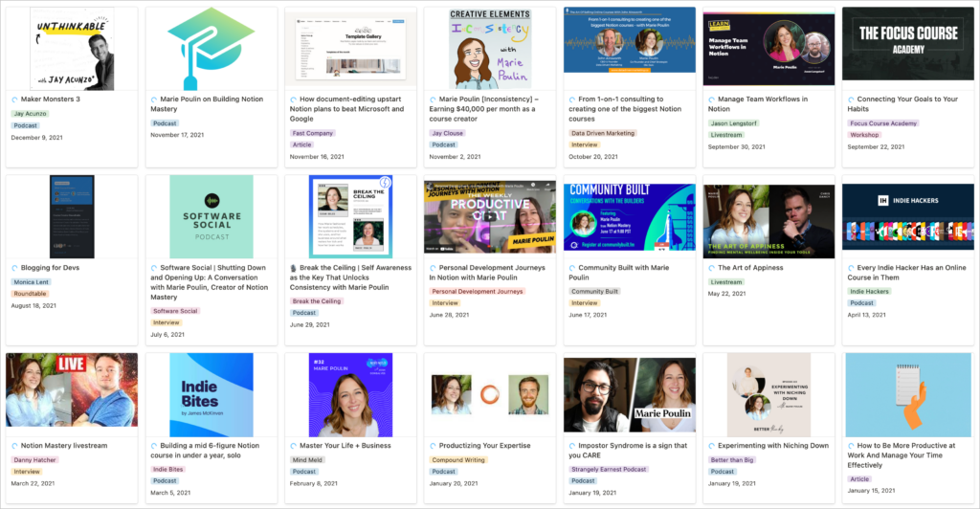This screenshot has height=509, width=980.
Task: Select the Break the Ceiling tag
Action: [x=317, y=301]
